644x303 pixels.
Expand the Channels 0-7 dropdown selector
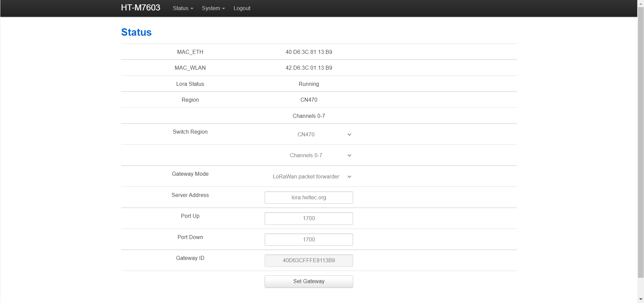(x=309, y=155)
